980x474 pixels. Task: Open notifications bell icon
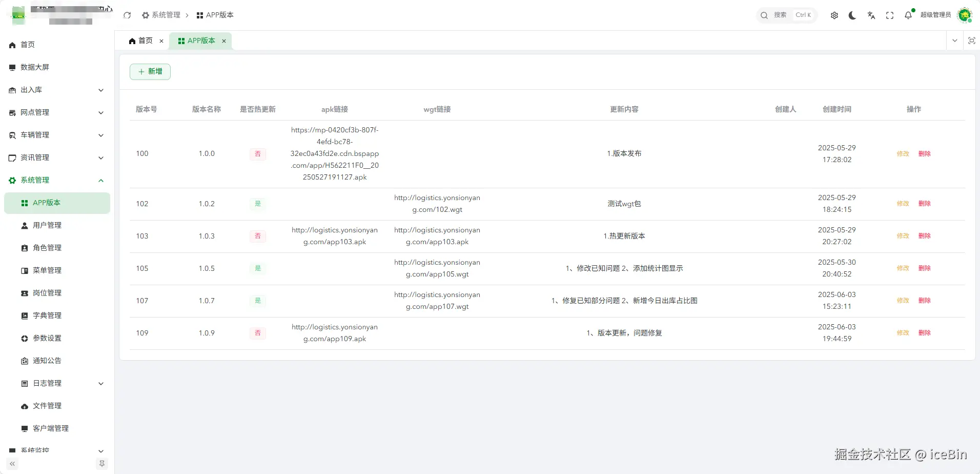908,15
